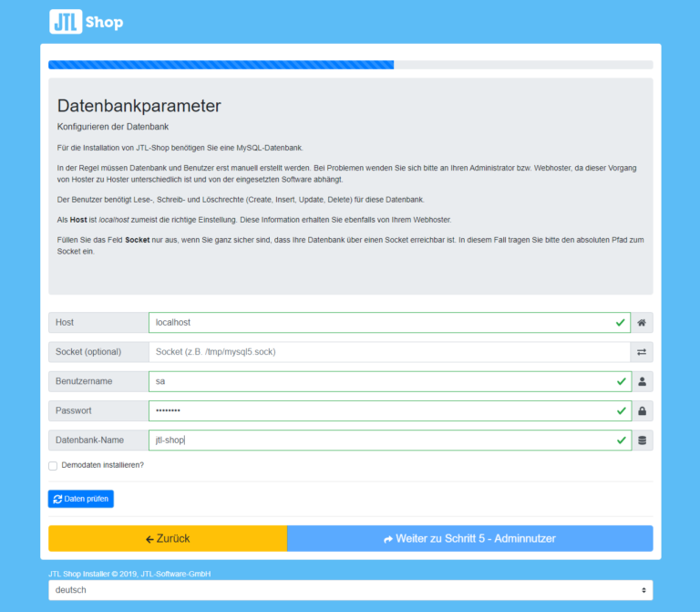Screen dimensions: 700x612
Task: Click the JTL Shop logo
Action: click(86, 22)
